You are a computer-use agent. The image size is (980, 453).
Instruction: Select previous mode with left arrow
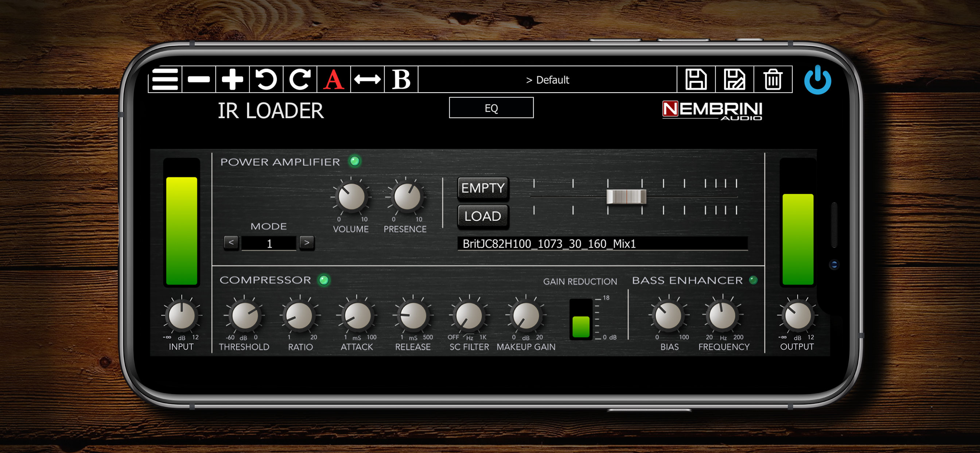231,243
